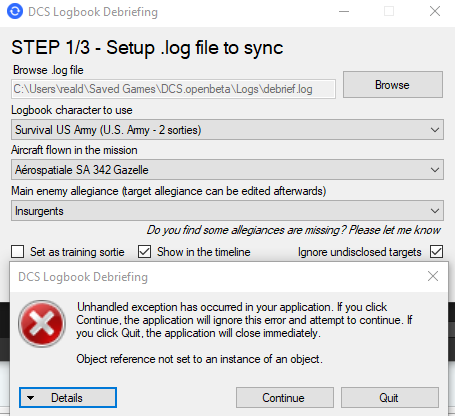
Task: Close the main DCS Logbook window
Action: (x=435, y=11)
